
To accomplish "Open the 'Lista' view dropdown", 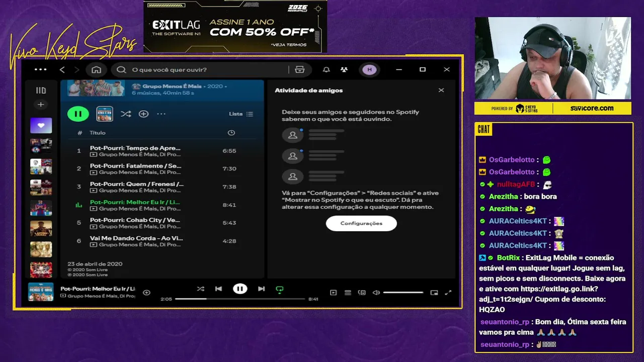I will coord(241,114).
